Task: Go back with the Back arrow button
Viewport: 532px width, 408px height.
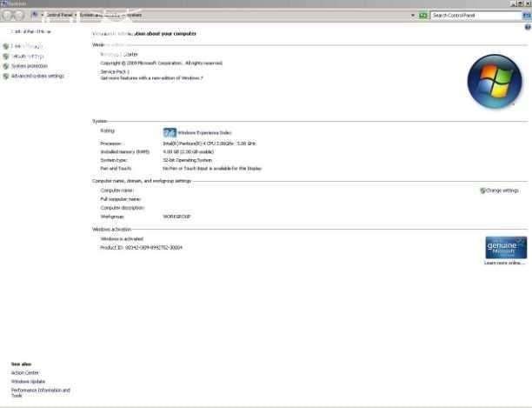Action: click(7, 16)
